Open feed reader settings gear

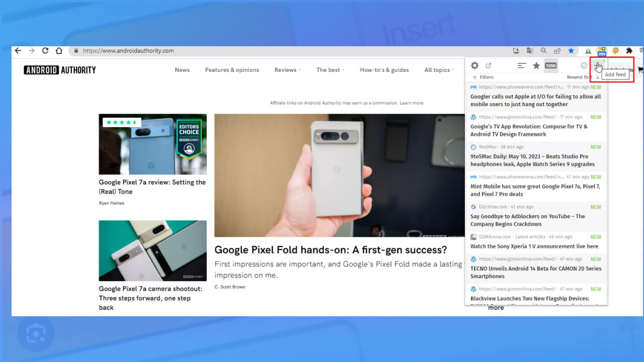(474, 65)
